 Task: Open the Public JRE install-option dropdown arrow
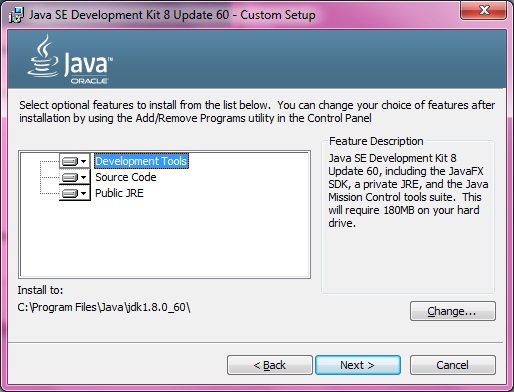84,193
